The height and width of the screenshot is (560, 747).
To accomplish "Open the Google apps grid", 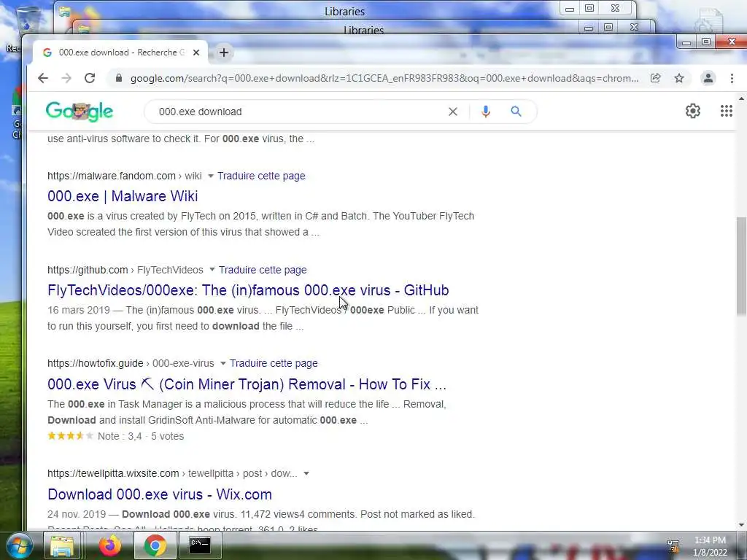I will coord(726,111).
